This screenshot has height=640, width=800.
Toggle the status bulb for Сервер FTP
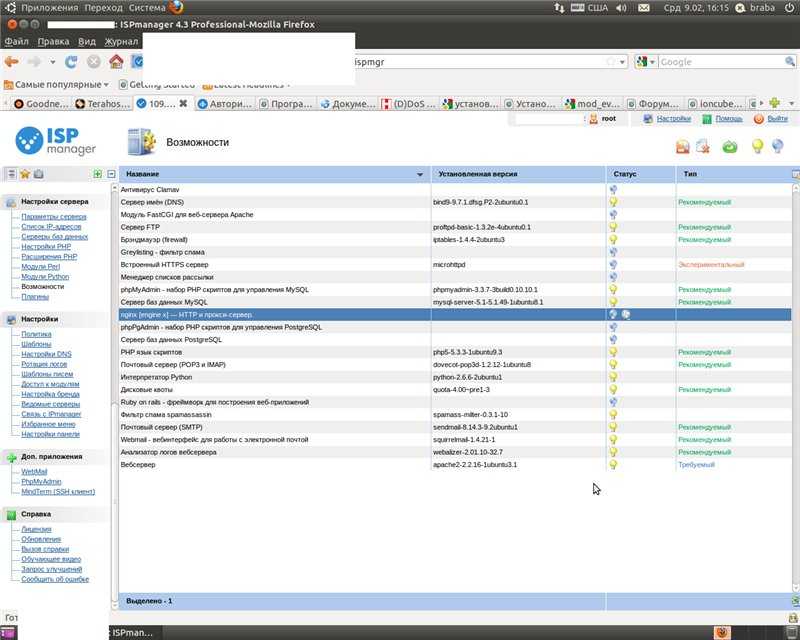coord(613,227)
